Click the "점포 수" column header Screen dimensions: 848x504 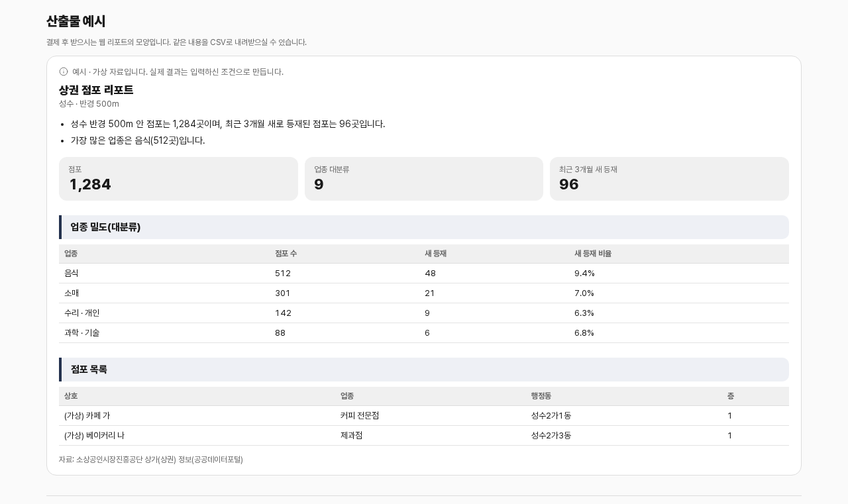(286, 254)
